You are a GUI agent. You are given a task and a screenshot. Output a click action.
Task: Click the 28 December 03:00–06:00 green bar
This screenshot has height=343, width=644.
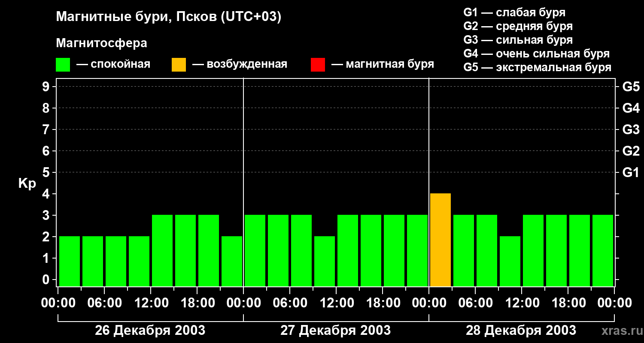[x=464, y=251]
